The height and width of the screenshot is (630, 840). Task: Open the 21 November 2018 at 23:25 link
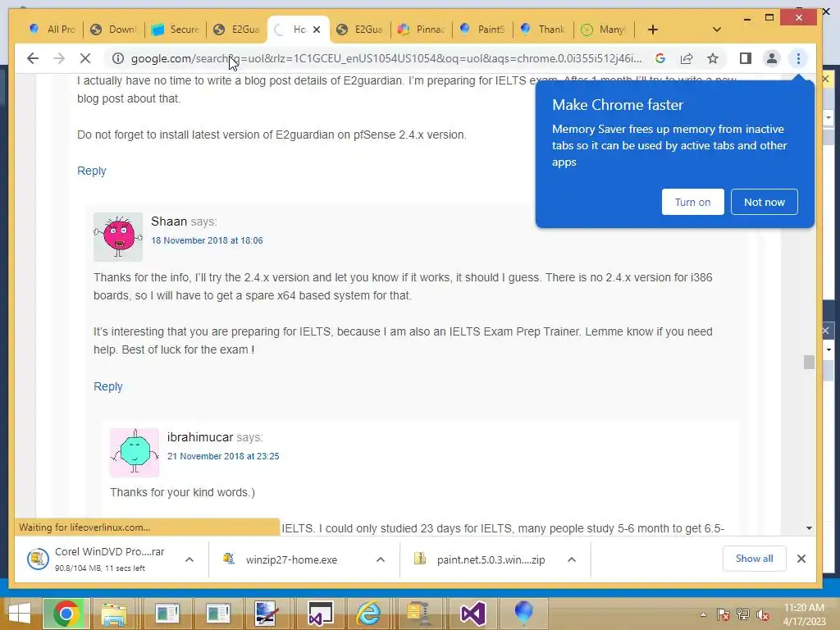click(x=223, y=456)
